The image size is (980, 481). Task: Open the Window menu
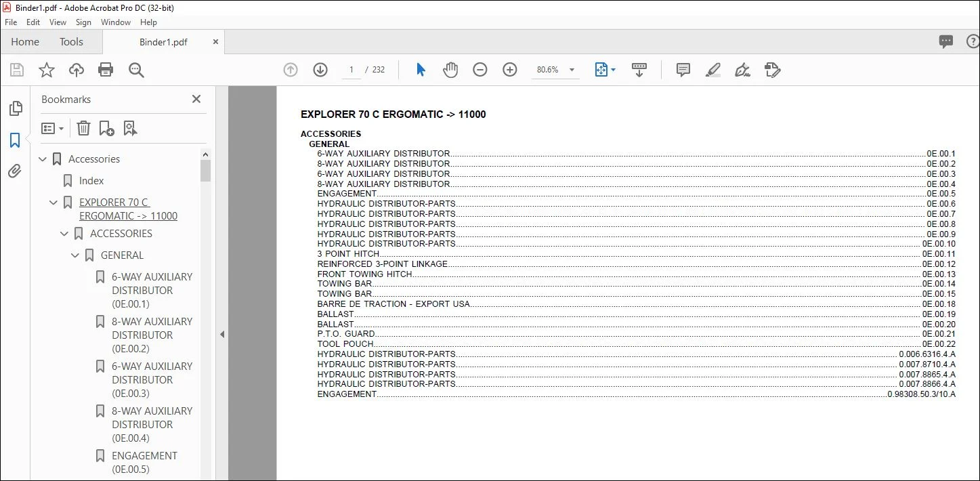[x=116, y=22]
